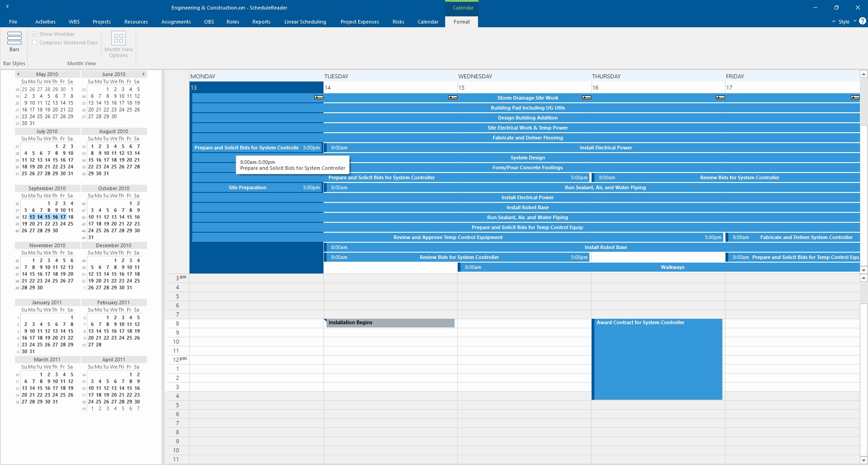
Task: Click the Help question mark icon
Action: tap(863, 21)
